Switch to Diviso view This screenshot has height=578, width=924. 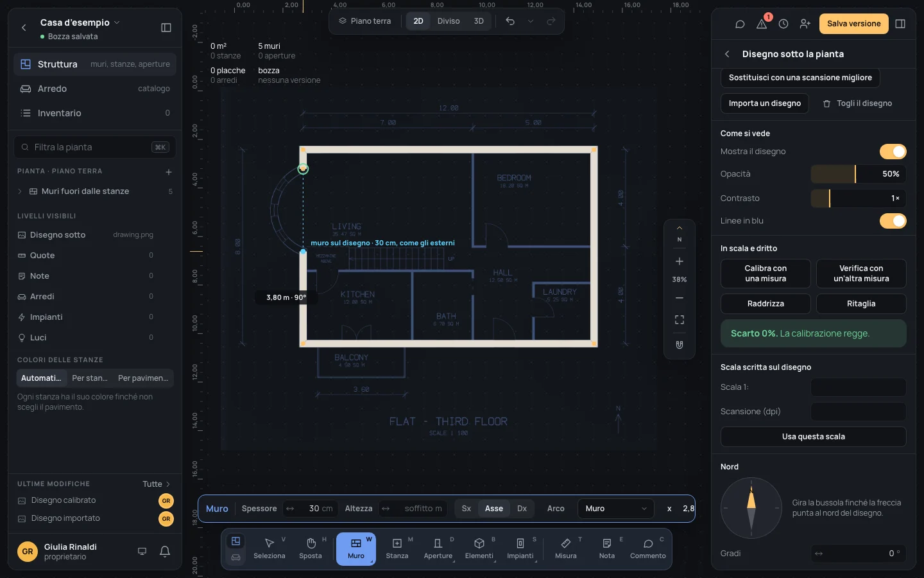point(449,21)
